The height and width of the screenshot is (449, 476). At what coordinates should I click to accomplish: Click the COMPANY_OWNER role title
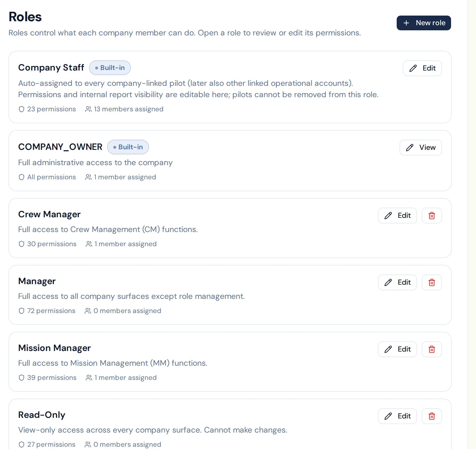pos(60,147)
